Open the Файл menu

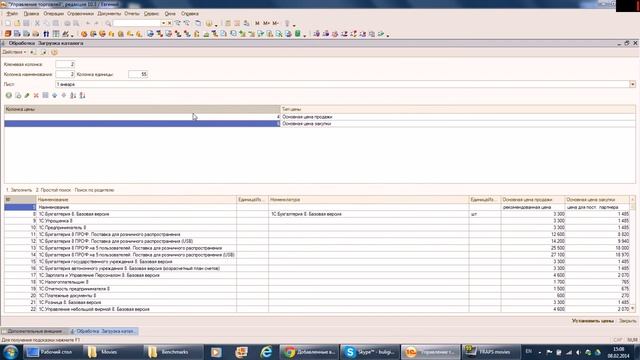(12, 13)
